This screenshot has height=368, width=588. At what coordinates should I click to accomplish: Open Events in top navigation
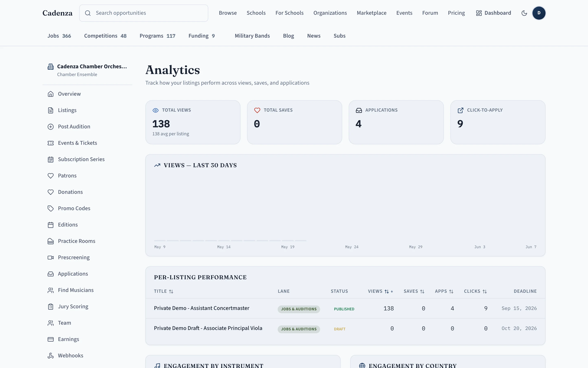coord(404,13)
